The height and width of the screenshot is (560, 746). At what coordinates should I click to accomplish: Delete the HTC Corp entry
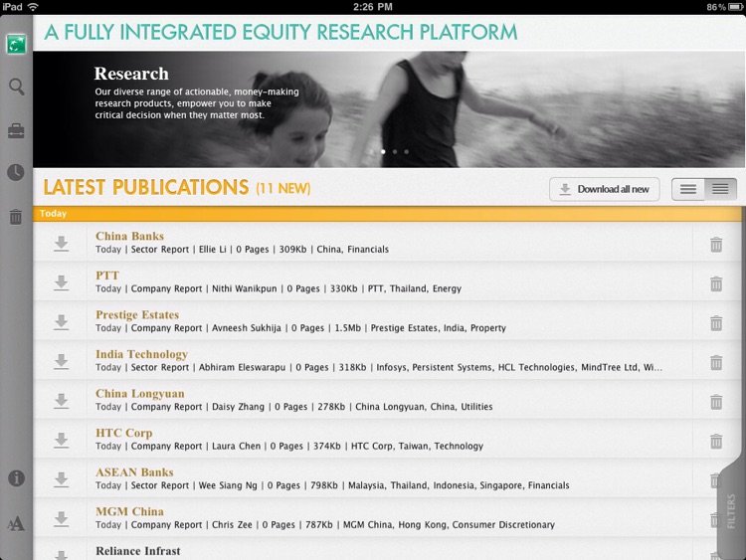pyautogui.click(x=716, y=442)
